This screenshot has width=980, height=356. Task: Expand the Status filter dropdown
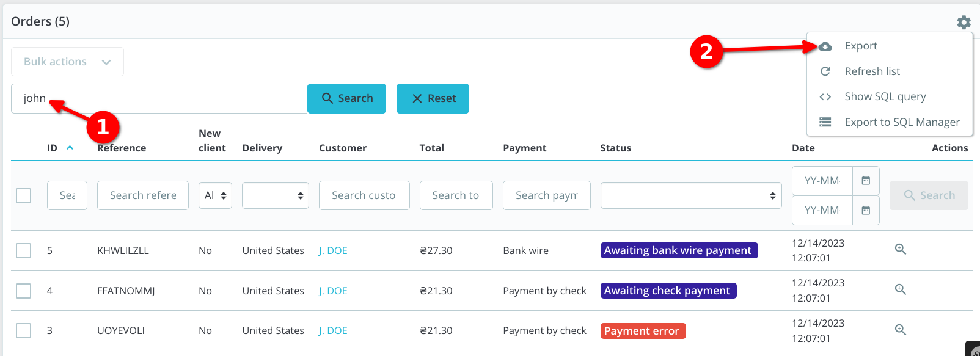pyautogui.click(x=690, y=195)
